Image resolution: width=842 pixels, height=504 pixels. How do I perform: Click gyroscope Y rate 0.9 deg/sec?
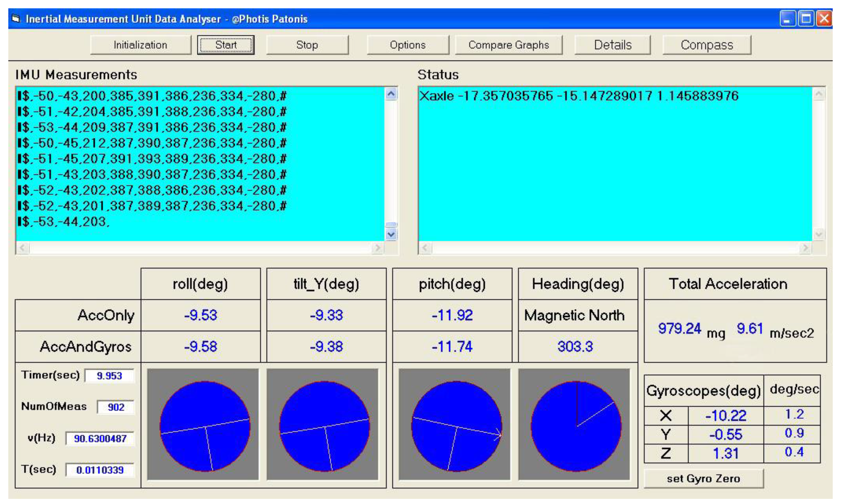click(794, 433)
